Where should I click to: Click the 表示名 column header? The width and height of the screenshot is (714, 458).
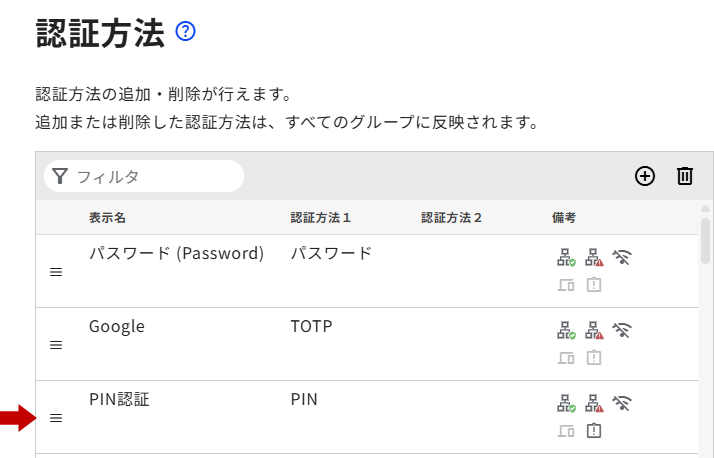click(x=107, y=217)
